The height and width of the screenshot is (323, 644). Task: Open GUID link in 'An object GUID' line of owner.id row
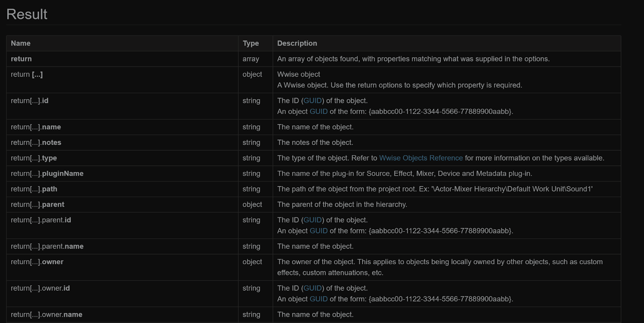point(318,299)
